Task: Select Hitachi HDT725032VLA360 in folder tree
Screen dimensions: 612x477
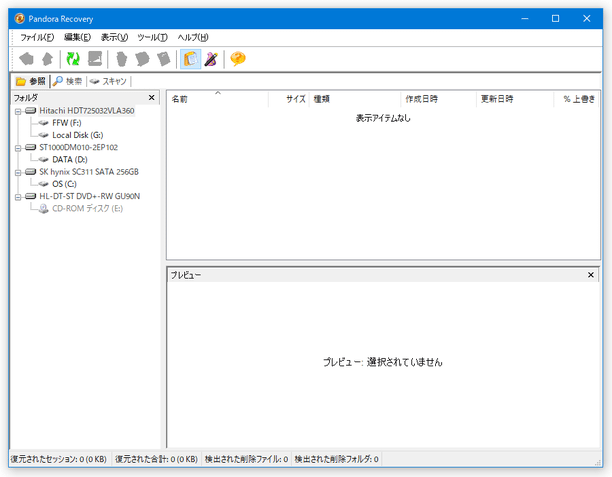Action: 87,111
